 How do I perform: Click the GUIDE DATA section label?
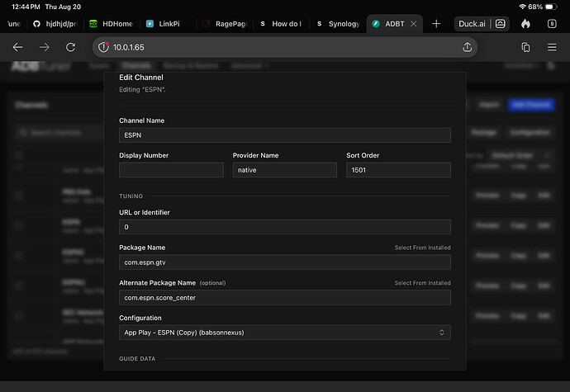click(x=137, y=358)
